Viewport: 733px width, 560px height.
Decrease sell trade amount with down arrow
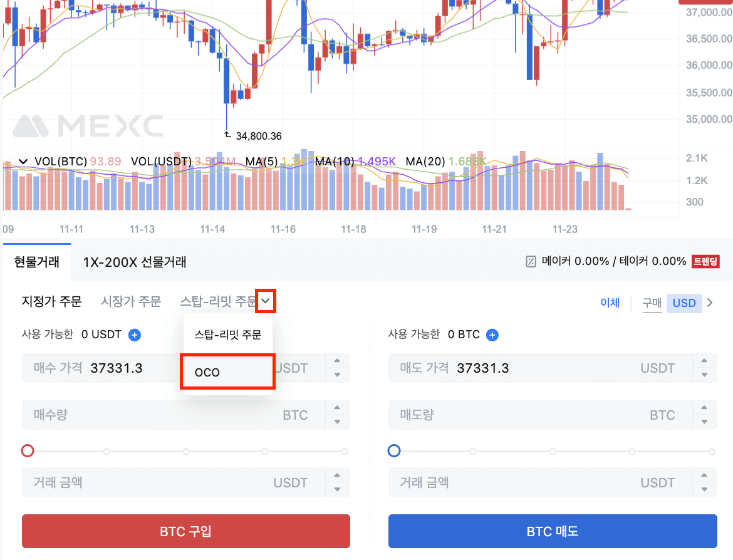coord(705,490)
